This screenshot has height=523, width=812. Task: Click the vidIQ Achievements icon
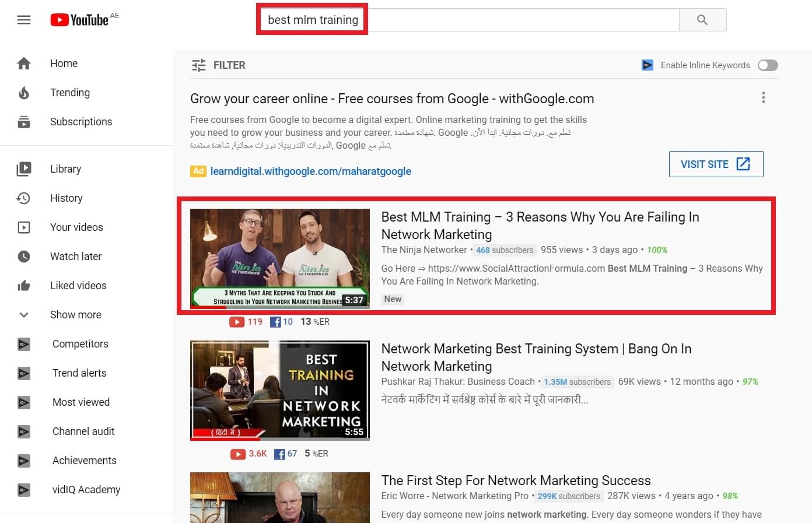pyautogui.click(x=24, y=461)
